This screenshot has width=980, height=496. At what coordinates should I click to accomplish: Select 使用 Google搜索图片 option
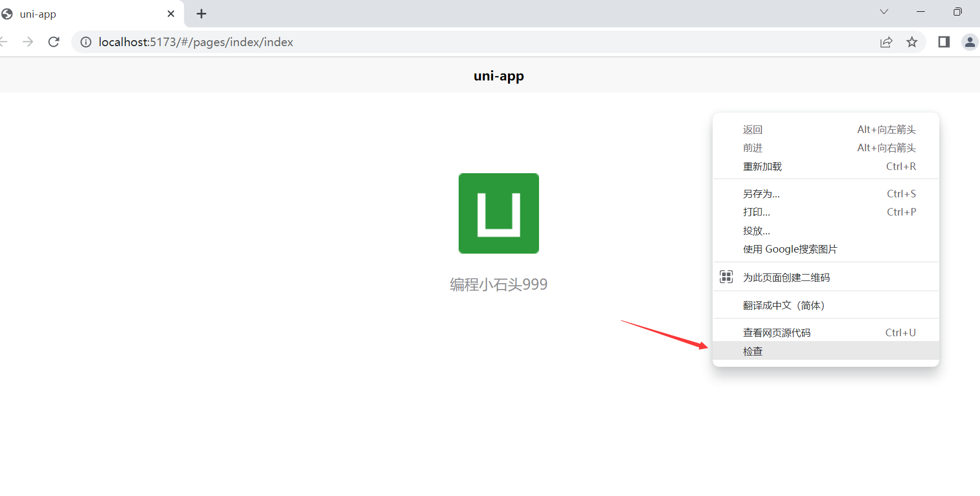point(826,249)
